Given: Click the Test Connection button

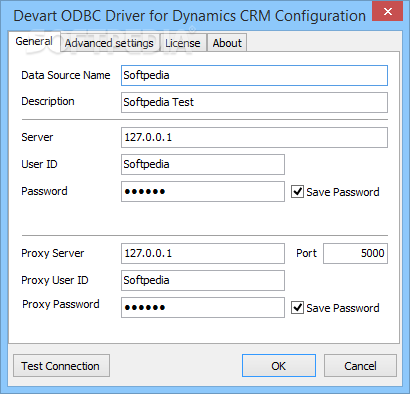Looking at the screenshot, I should pyautogui.click(x=61, y=366).
